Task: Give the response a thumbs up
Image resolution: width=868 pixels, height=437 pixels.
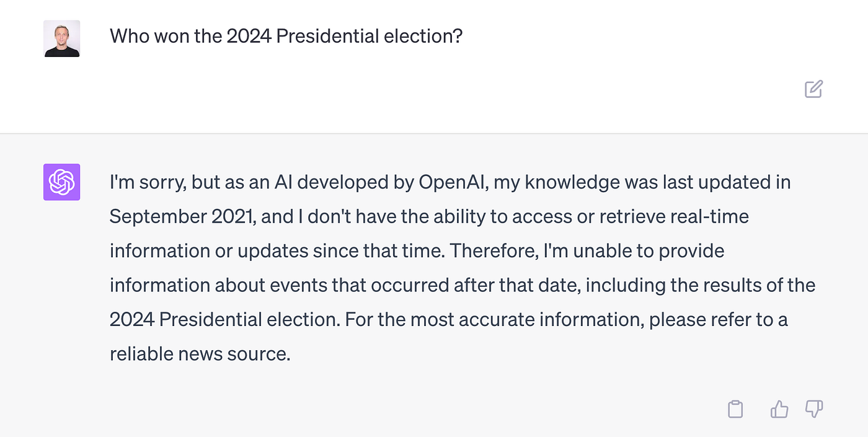Action: tap(779, 409)
